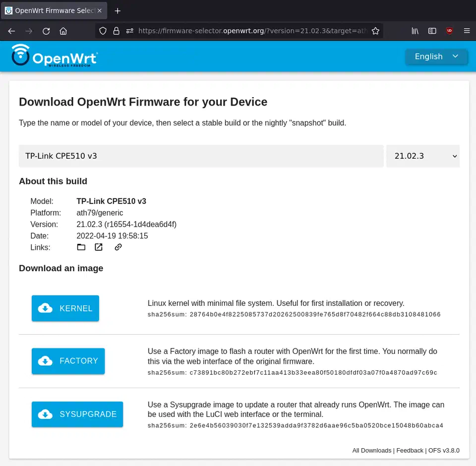Close the OpenWrt Firmware Selector tab

100,10
